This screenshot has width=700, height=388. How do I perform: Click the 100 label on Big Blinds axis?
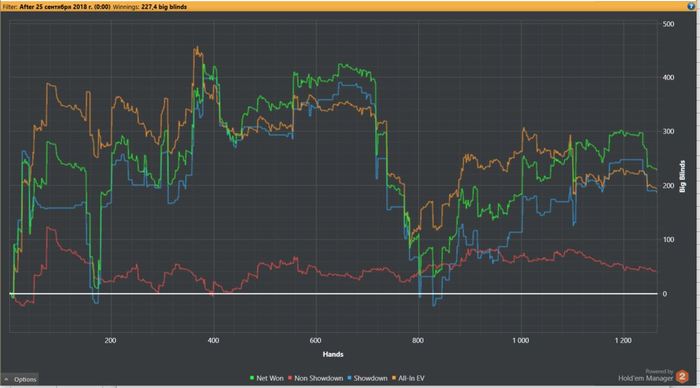click(668, 239)
